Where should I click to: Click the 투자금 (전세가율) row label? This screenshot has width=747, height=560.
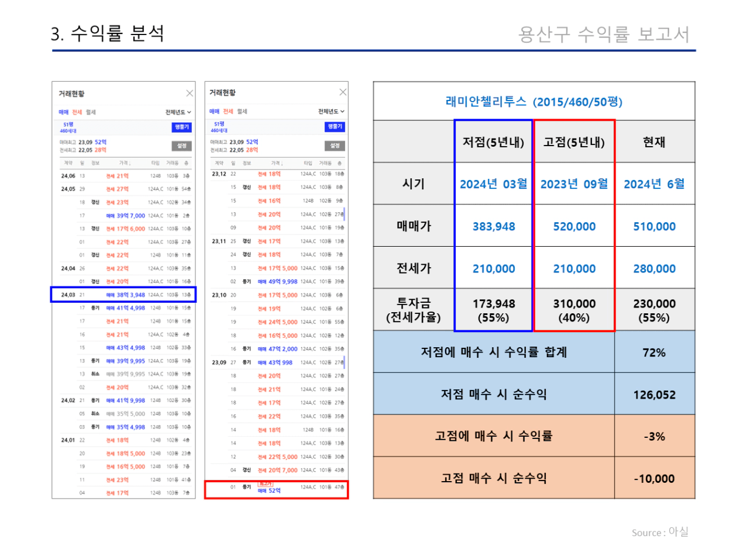click(x=414, y=310)
